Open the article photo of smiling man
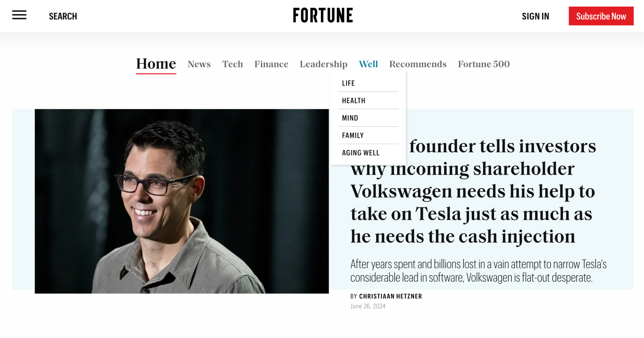 (182, 201)
